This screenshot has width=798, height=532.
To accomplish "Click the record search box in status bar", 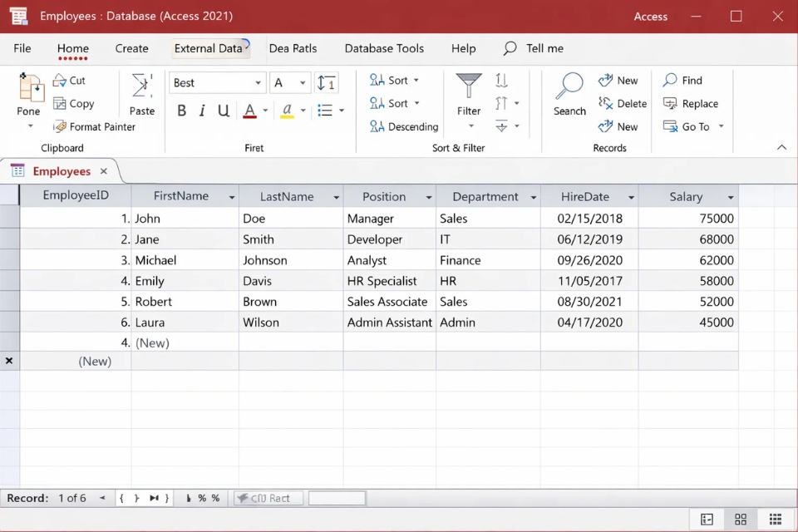I will pos(337,498).
